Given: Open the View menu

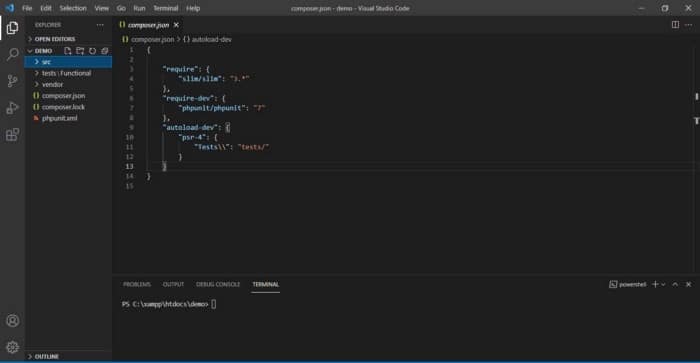Looking at the screenshot, I should coord(101,8).
